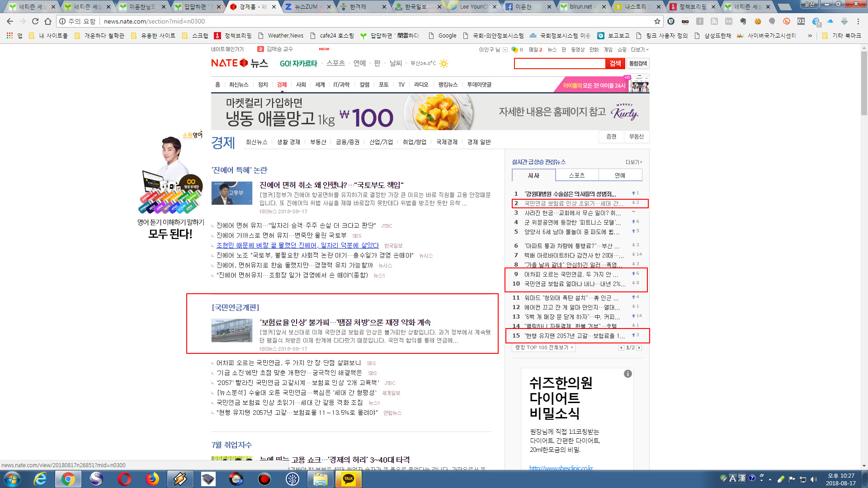Go back with the browser back arrow
868x488 pixels.
click(10, 21)
